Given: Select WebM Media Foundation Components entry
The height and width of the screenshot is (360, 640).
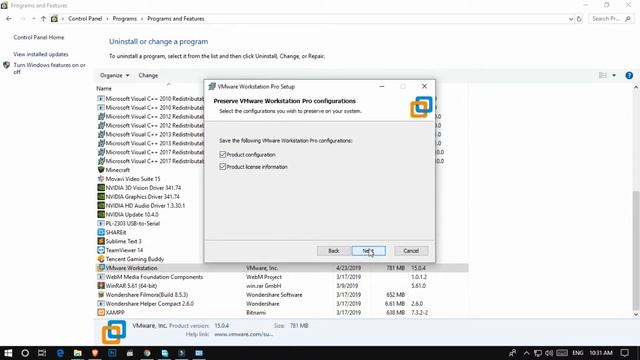Looking at the screenshot, I should pyautogui.click(x=154, y=277).
